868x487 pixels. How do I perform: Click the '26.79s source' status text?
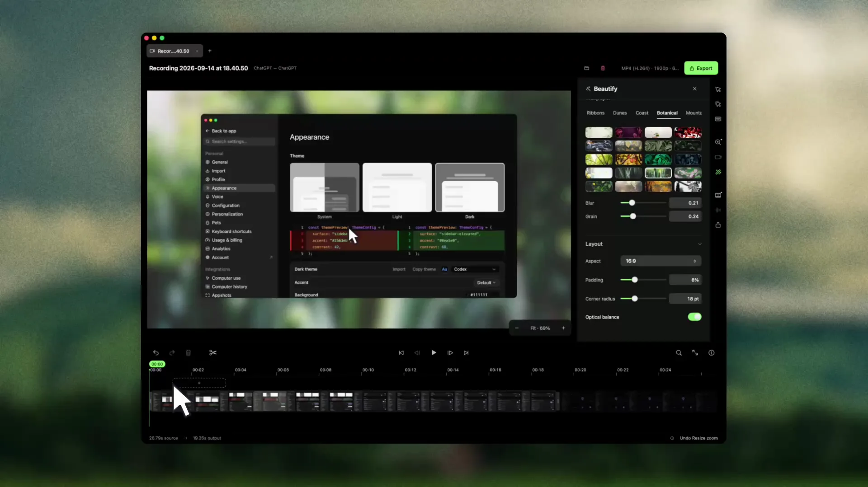click(x=164, y=438)
